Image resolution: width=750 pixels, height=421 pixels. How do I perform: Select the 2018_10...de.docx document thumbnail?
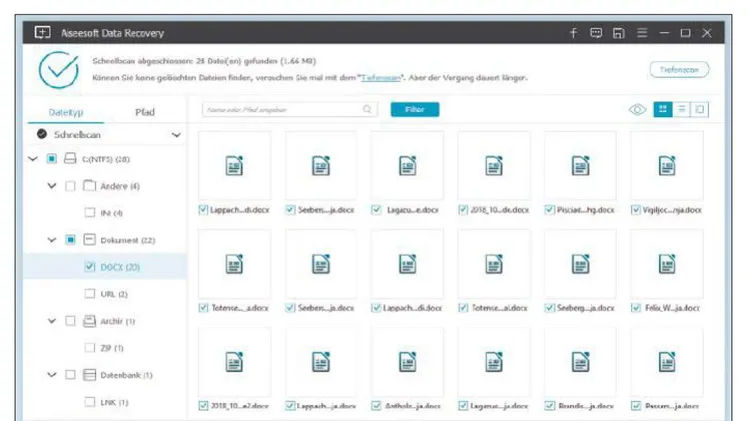[x=494, y=165]
